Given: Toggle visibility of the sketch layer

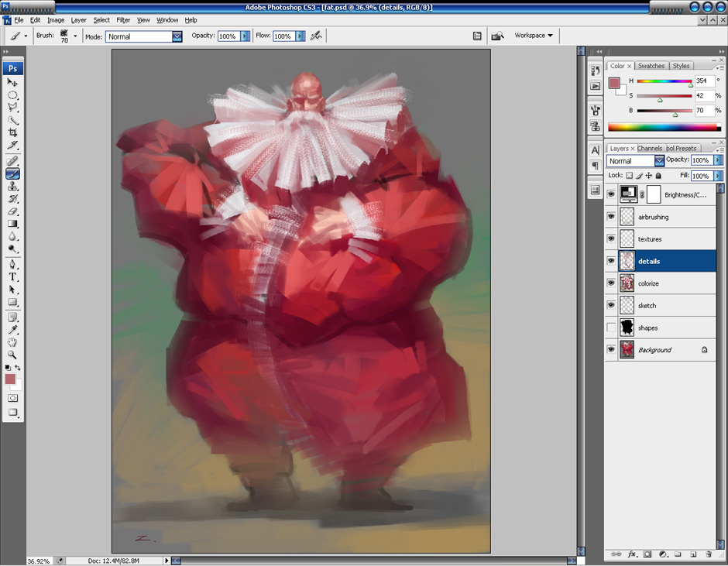Looking at the screenshot, I should coord(611,306).
